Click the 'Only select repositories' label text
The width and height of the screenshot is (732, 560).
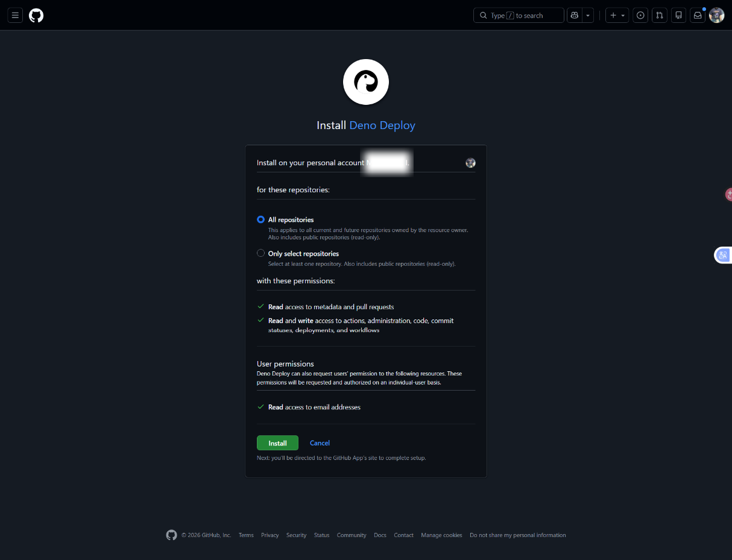pos(304,254)
